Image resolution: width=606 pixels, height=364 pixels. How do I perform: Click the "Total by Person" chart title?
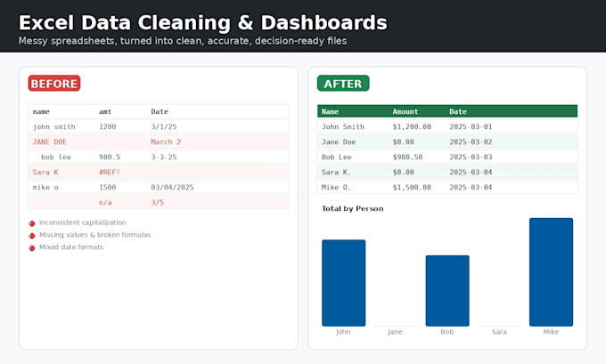coord(353,209)
